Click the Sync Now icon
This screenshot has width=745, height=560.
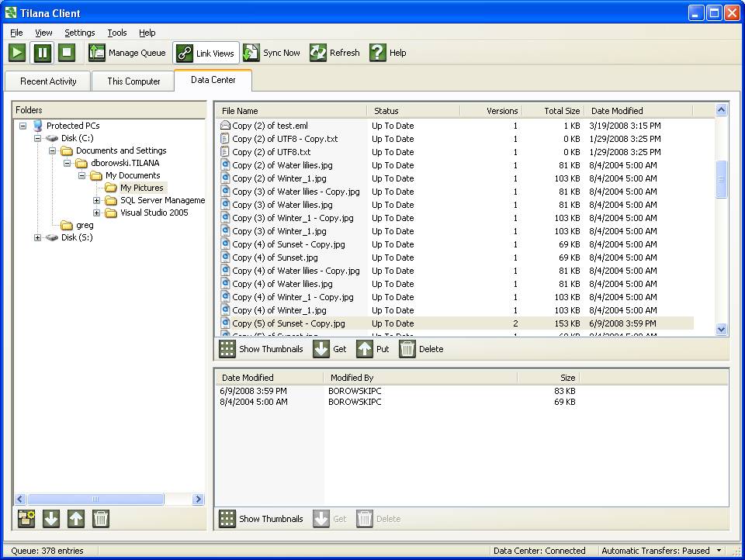point(251,53)
